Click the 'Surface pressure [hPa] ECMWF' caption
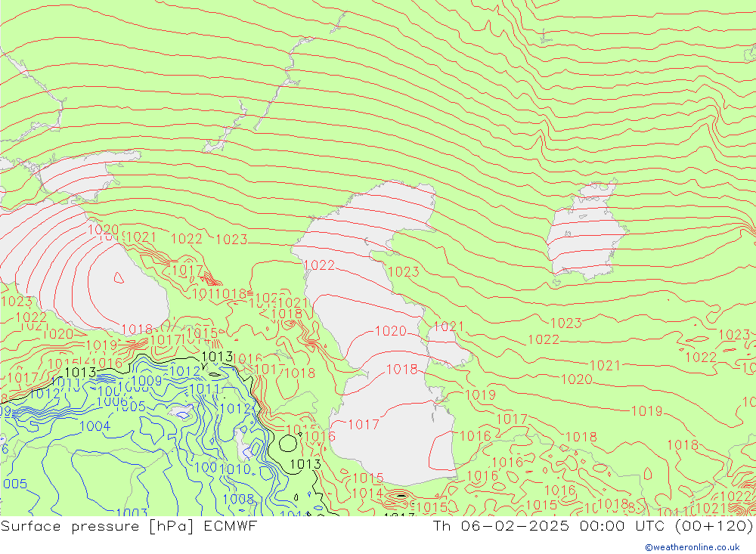Viewport: 756px width, 554px height. pyautogui.click(x=129, y=526)
